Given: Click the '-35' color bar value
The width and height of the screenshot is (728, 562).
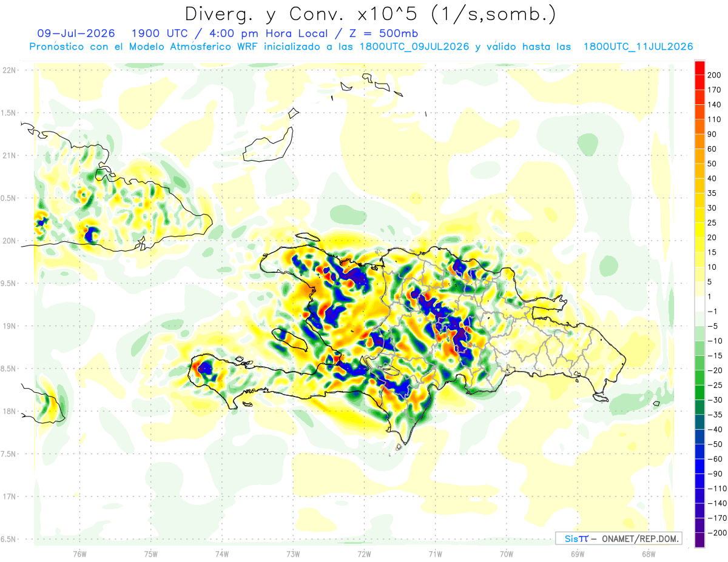Looking at the screenshot, I should point(715,415).
